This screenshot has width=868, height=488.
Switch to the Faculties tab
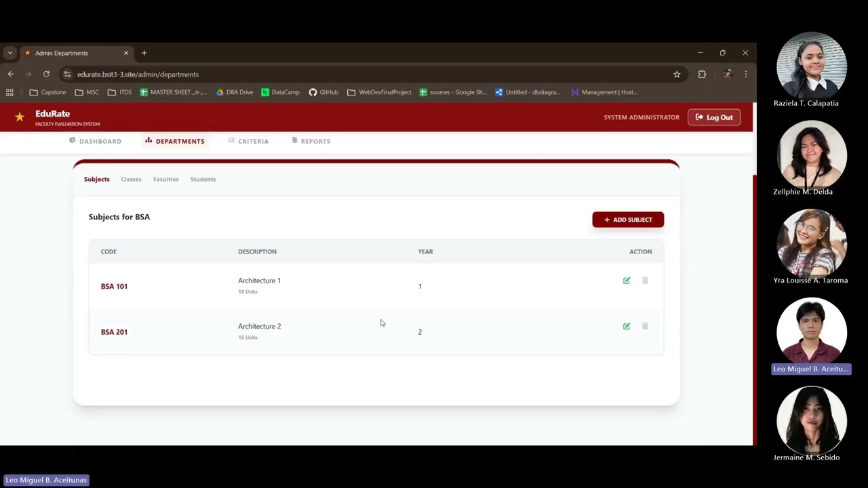point(165,180)
